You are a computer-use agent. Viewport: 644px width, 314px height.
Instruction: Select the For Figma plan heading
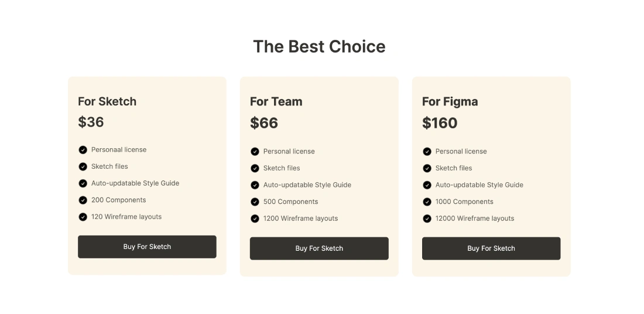coord(450,101)
